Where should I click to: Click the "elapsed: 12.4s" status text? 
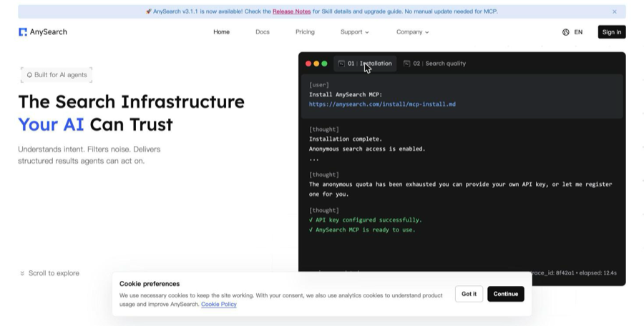597,272
